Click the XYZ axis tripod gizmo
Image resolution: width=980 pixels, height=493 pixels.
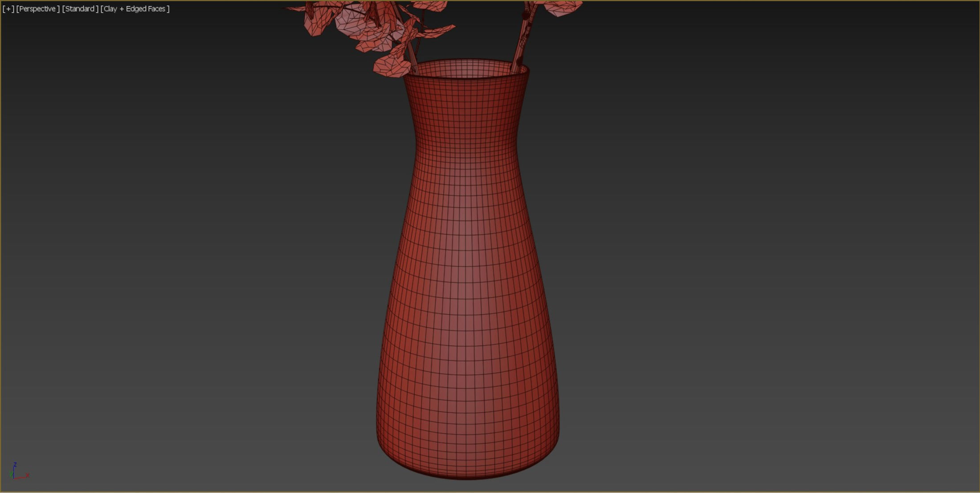19,471
